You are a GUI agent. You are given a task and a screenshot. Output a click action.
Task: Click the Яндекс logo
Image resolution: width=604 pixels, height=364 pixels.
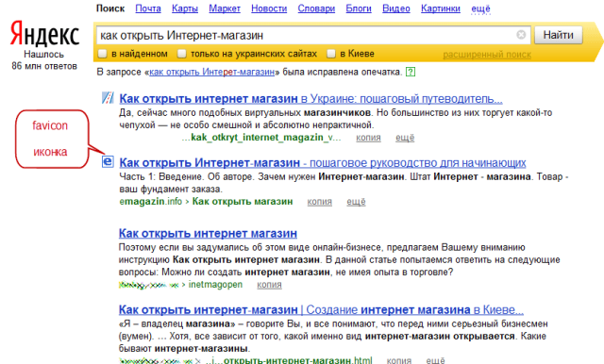44,33
